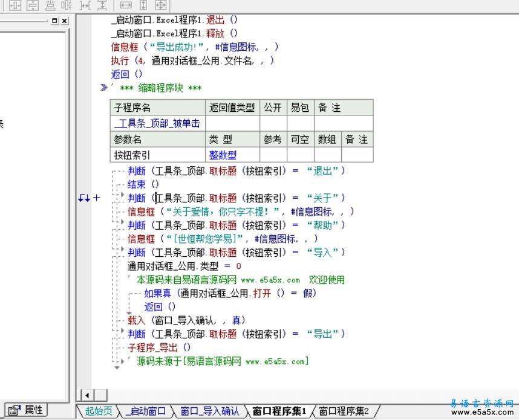The height and width of the screenshot is (420, 519).
Task: Click the center horizontally in window icon
Action: coord(15,5)
